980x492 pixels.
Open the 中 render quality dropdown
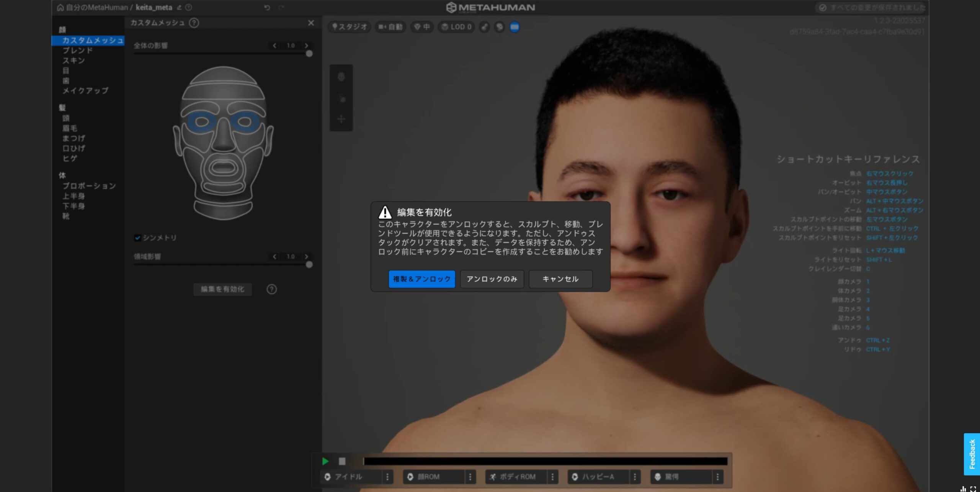(x=422, y=27)
